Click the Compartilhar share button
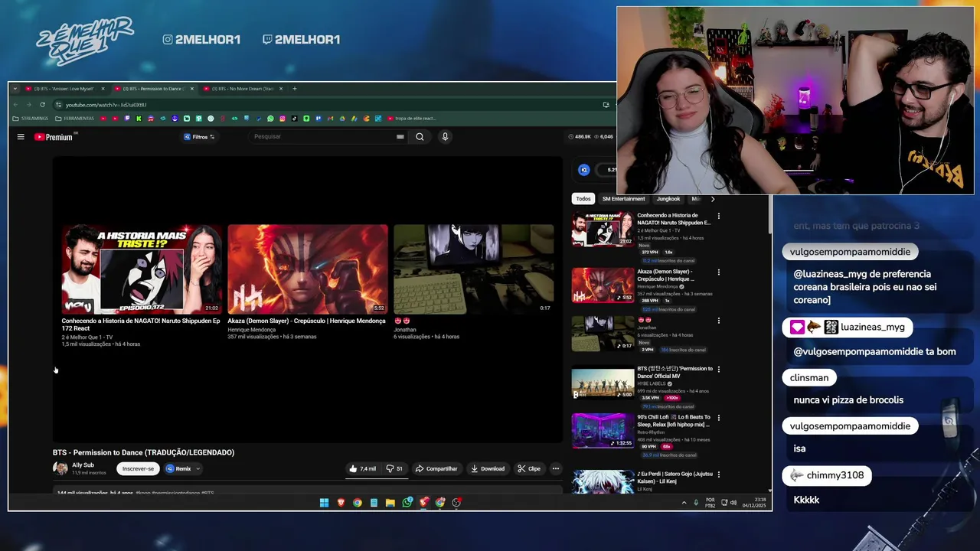 (x=436, y=468)
